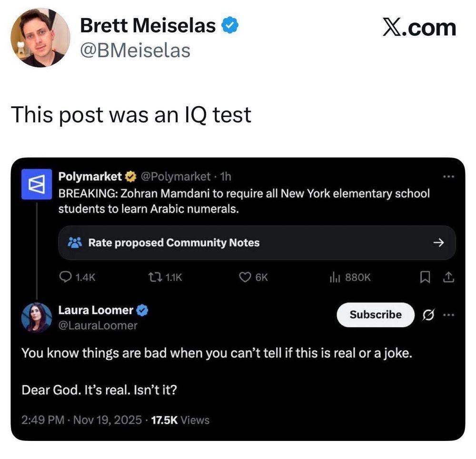This screenshot has width=476, height=459.
Task: Subscribe to Laura Loomer
Action: pyautogui.click(x=376, y=315)
